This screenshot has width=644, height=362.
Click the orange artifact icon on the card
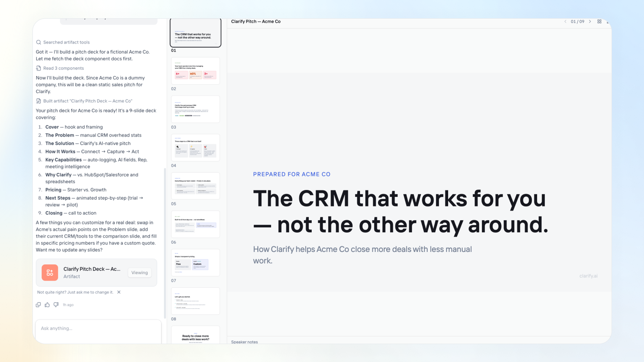tap(50, 273)
